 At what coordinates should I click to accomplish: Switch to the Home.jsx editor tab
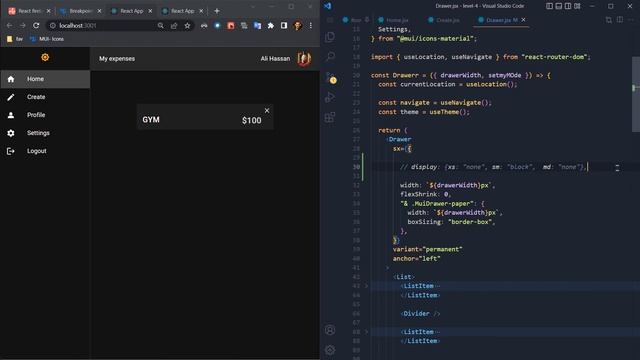tap(393, 20)
